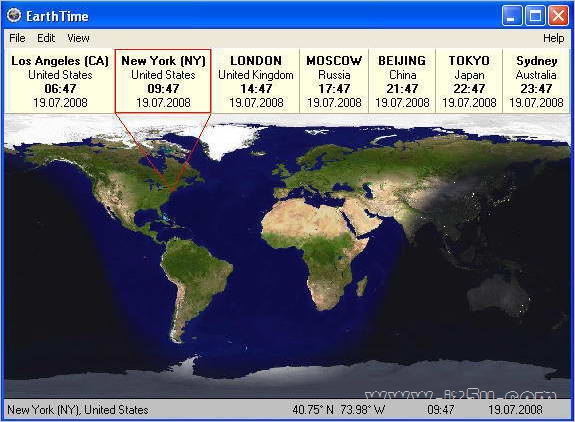Open the View menu
Viewport: 575px width, 422px height.
[x=78, y=38]
